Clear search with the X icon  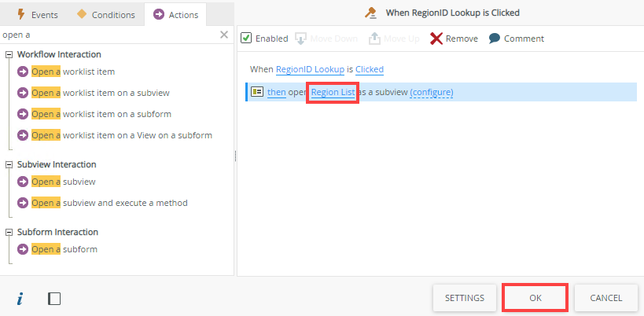(224, 35)
